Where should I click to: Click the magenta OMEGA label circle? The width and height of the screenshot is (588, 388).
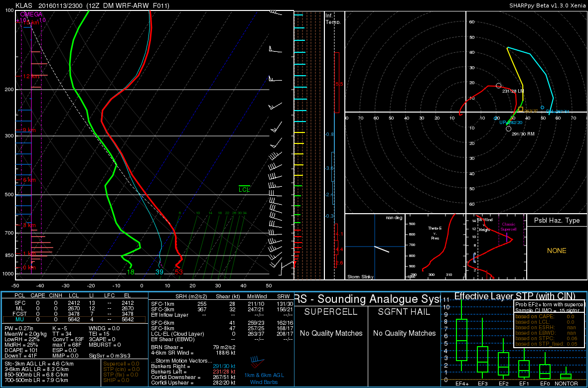click(23, 14)
